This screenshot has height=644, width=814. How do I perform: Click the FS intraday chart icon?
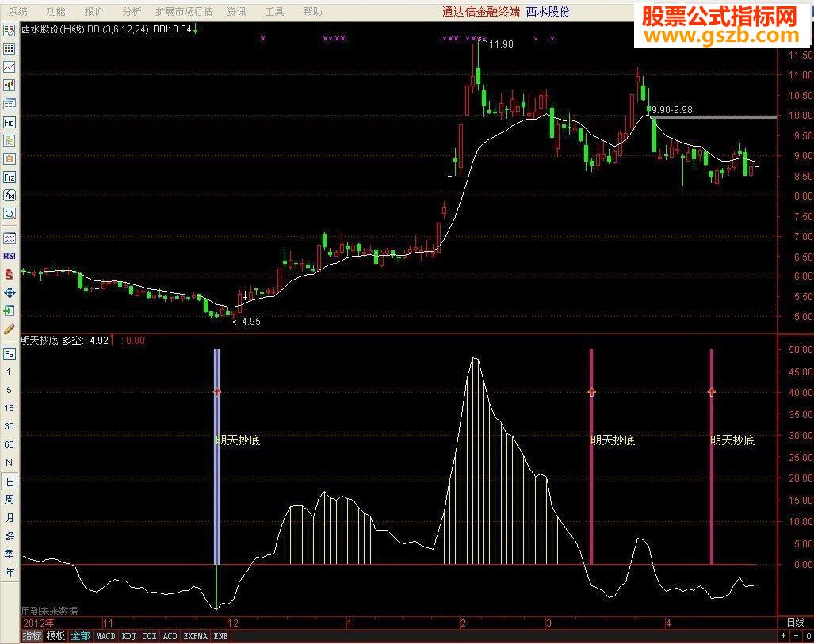click(10, 354)
